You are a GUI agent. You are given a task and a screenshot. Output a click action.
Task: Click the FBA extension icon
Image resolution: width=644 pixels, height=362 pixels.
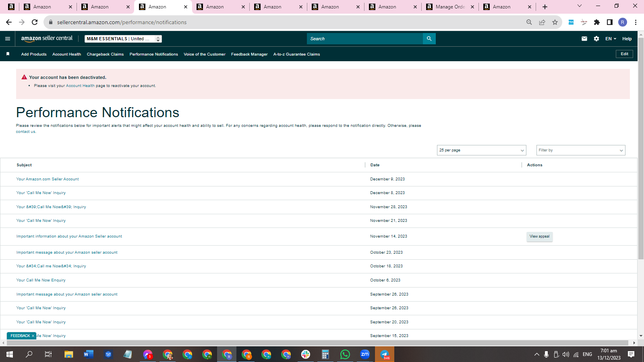point(571,22)
